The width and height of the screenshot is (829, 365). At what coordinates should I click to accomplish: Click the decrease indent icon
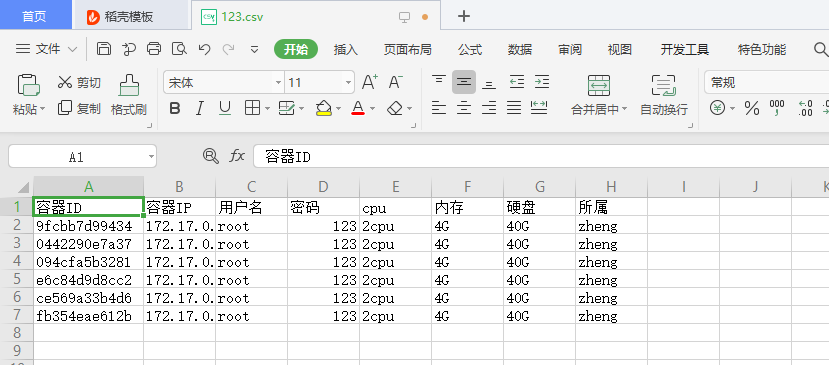pyautogui.click(x=517, y=82)
